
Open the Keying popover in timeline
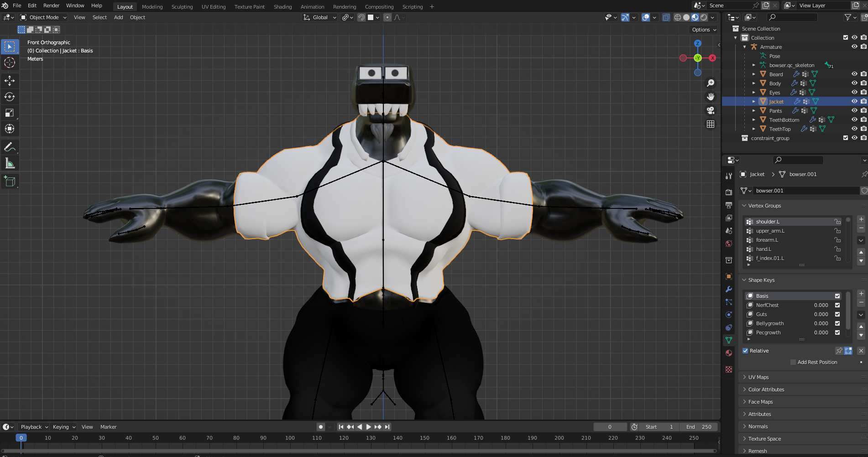[x=63, y=427]
